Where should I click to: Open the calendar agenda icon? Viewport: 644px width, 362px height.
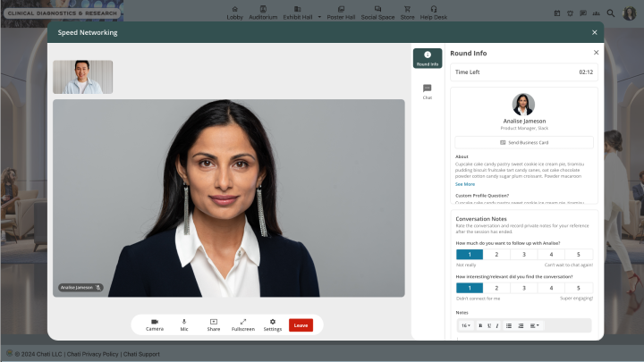point(557,13)
